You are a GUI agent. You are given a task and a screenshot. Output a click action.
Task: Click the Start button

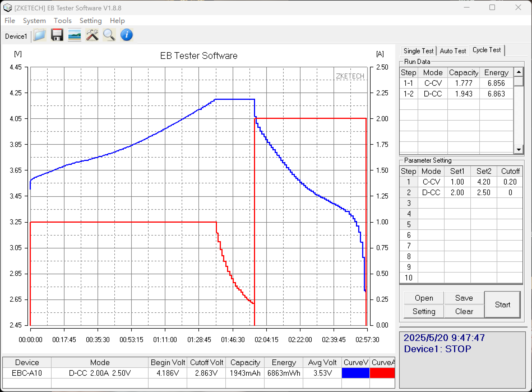502,305
